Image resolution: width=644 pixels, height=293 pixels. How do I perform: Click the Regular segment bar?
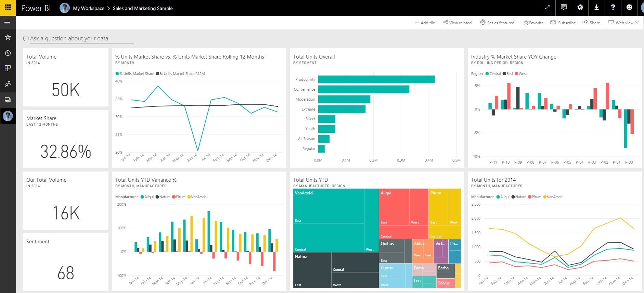[321, 149]
